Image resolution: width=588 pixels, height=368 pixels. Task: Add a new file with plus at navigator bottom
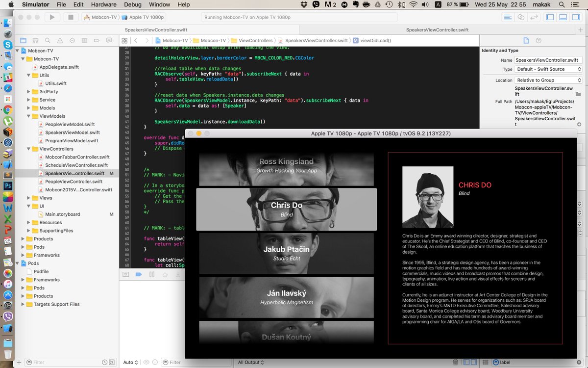19,362
